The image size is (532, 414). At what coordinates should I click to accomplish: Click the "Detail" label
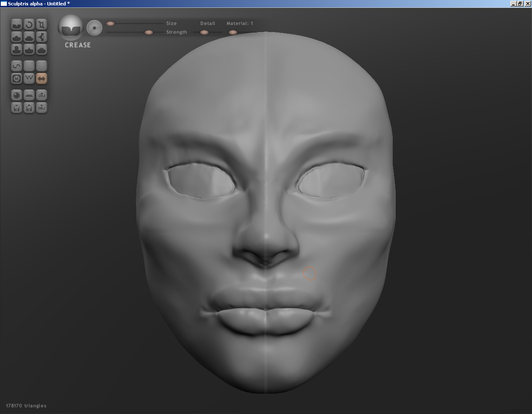(208, 23)
